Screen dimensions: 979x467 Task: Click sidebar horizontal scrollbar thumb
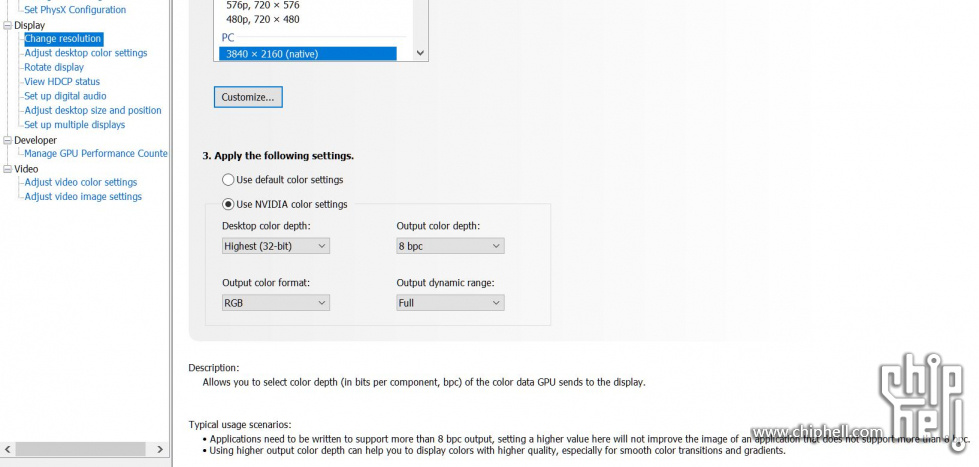(x=80, y=449)
